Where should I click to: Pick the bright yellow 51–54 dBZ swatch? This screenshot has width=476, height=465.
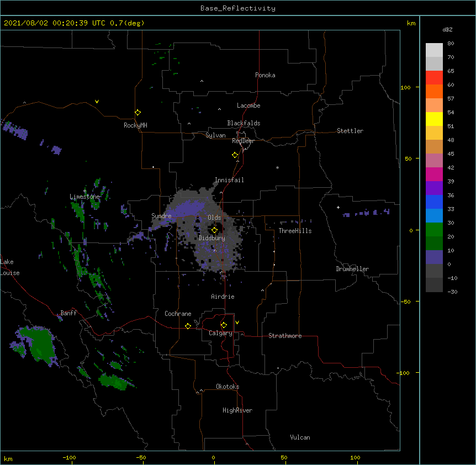pyautogui.click(x=434, y=119)
